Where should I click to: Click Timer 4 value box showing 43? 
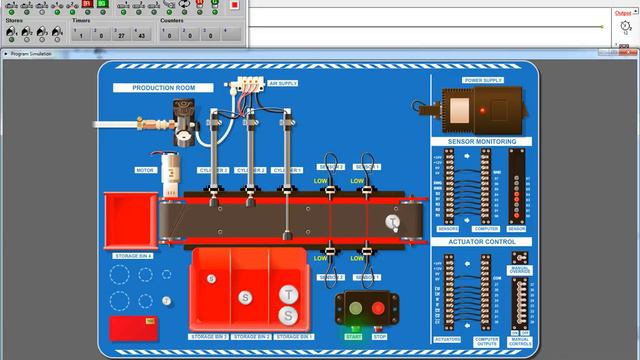pyautogui.click(x=142, y=34)
